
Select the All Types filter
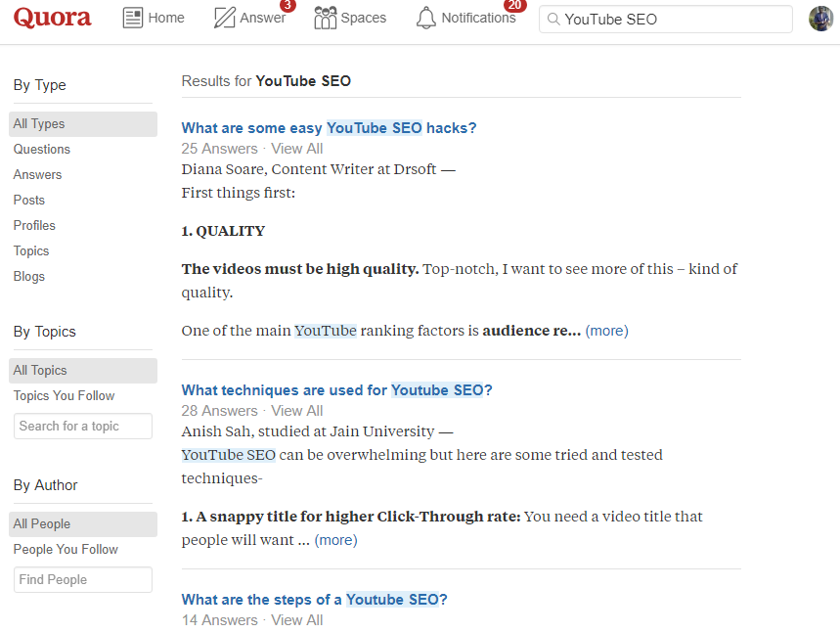[83, 124]
